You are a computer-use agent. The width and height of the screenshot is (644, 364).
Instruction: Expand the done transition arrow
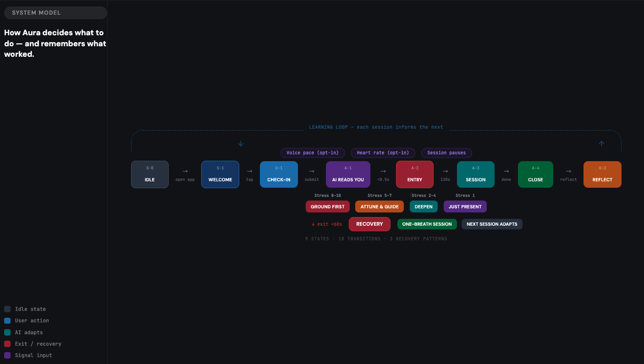click(x=506, y=174)
